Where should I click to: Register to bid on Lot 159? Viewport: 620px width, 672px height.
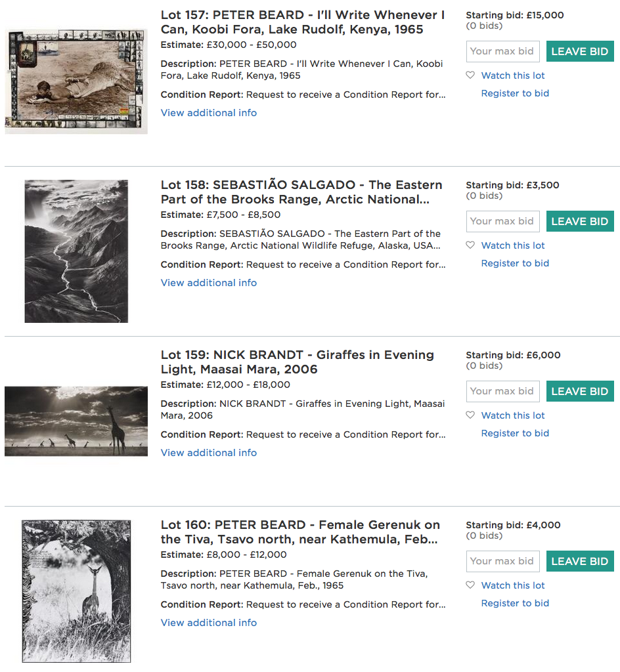[x=515, y=433]
